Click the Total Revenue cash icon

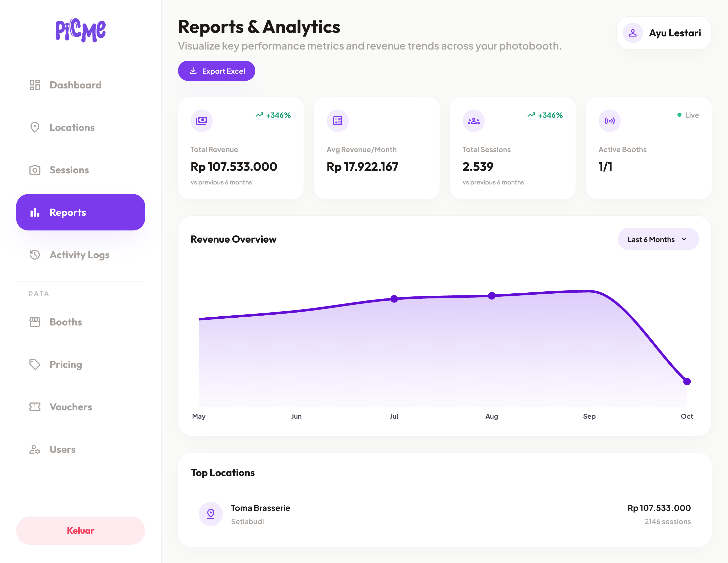202,121
